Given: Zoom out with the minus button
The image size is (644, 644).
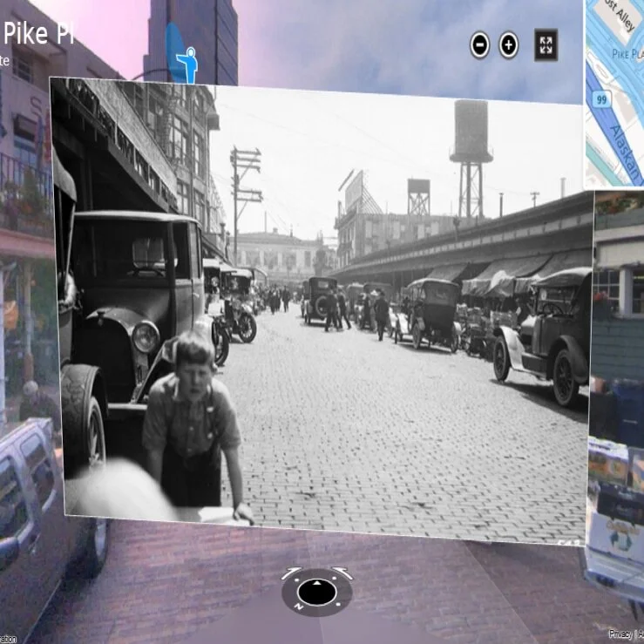Looking at the screenshot, I should click(x=479, y=44).
